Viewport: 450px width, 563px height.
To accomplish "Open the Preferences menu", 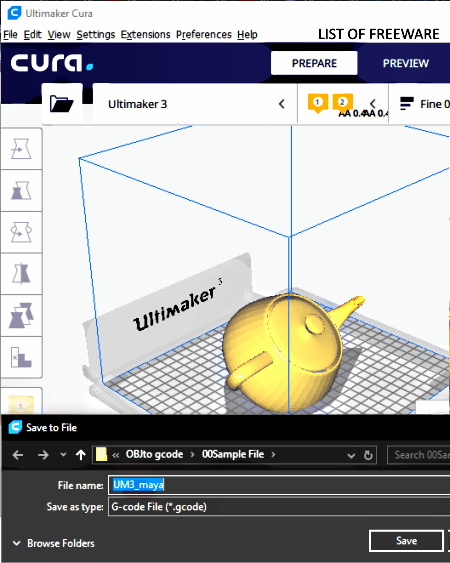I will coord(204,34).
